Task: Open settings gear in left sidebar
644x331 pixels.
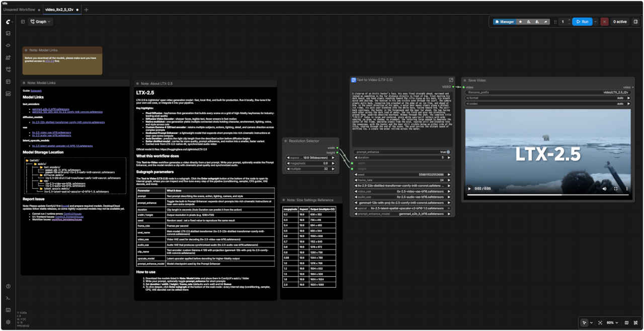Action: click(8, 322)
